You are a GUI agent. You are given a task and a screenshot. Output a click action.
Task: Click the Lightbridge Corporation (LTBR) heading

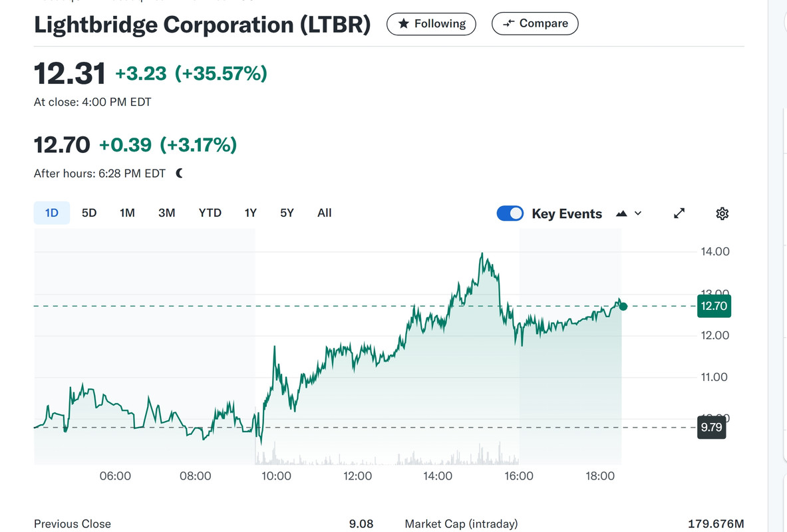point(202,25)
